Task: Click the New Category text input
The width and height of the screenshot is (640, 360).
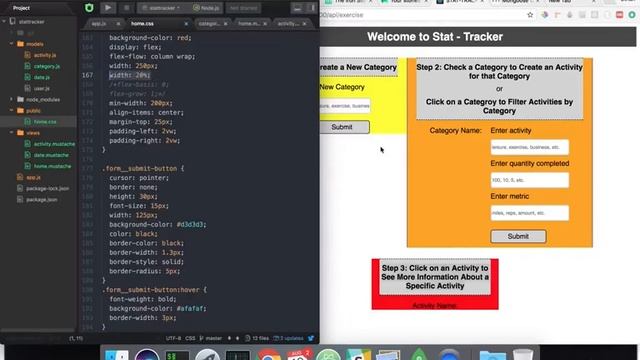Action: [x=345, y=106]
